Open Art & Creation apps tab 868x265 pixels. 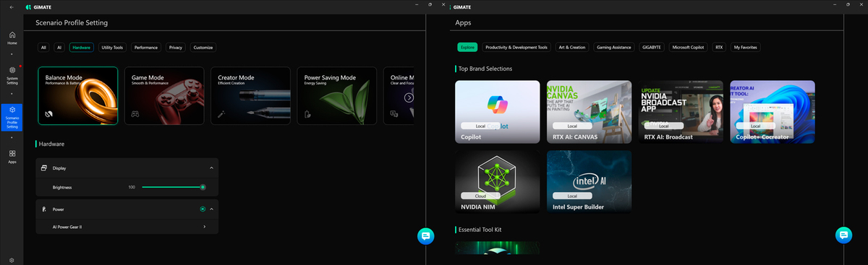tap(572, 48)
